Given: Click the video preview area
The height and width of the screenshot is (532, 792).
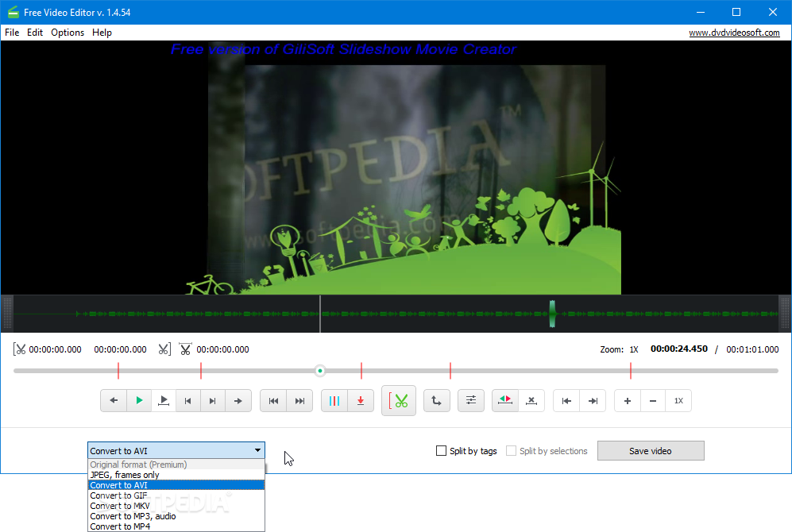Looking at the screenshot, I should [x=396, y=168].
